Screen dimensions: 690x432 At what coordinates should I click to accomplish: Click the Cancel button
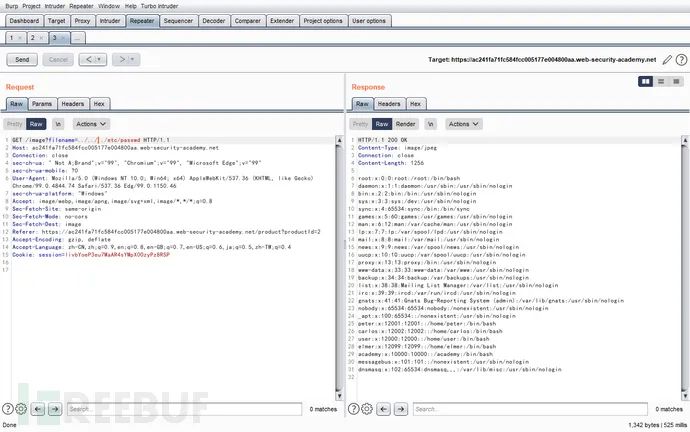point(58,60)
